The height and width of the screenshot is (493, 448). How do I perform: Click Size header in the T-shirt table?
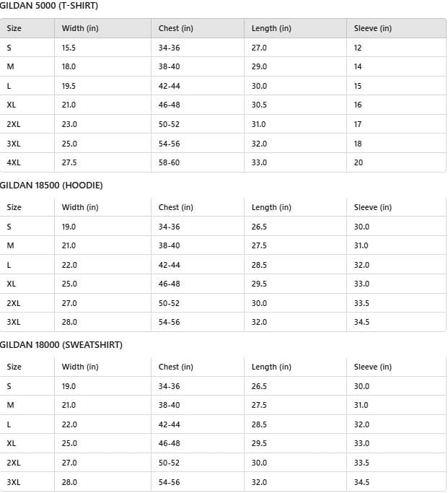[14, 29]
